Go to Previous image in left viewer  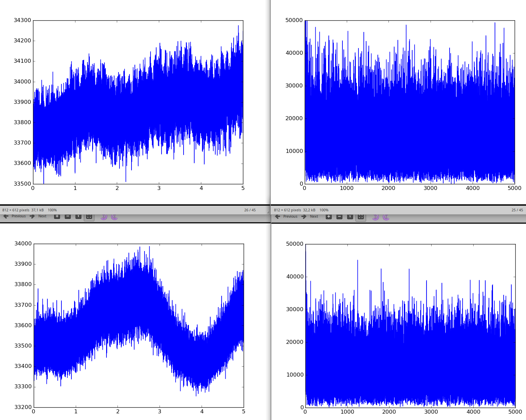[x=14, y=216]
